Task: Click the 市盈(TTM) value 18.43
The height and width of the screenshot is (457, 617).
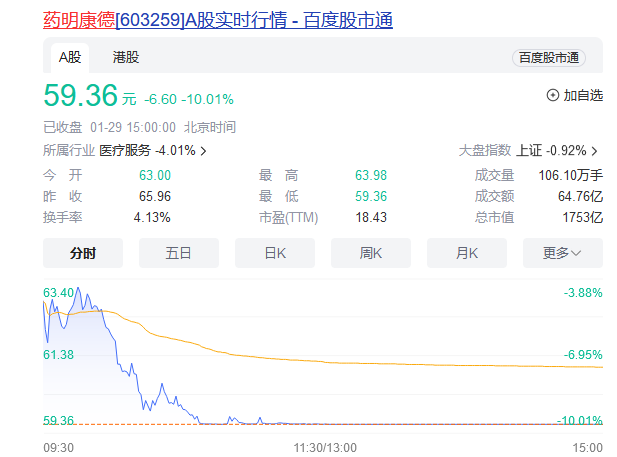Action: click(x=371, y=217)
